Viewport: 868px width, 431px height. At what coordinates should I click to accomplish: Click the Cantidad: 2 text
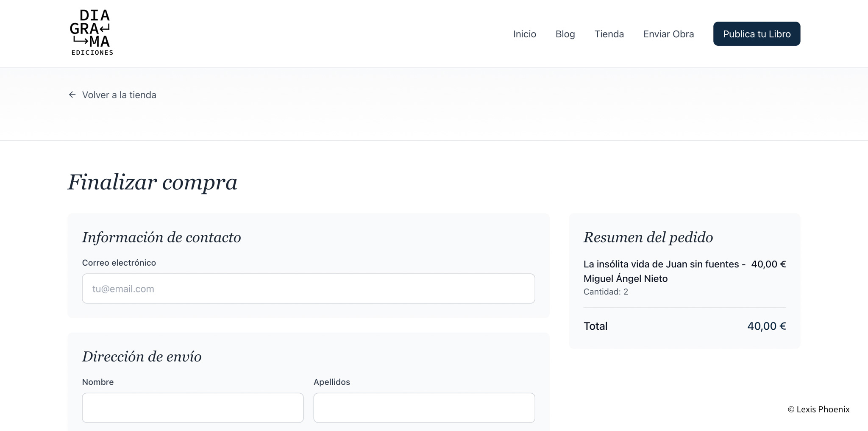[x=605, y=292]
